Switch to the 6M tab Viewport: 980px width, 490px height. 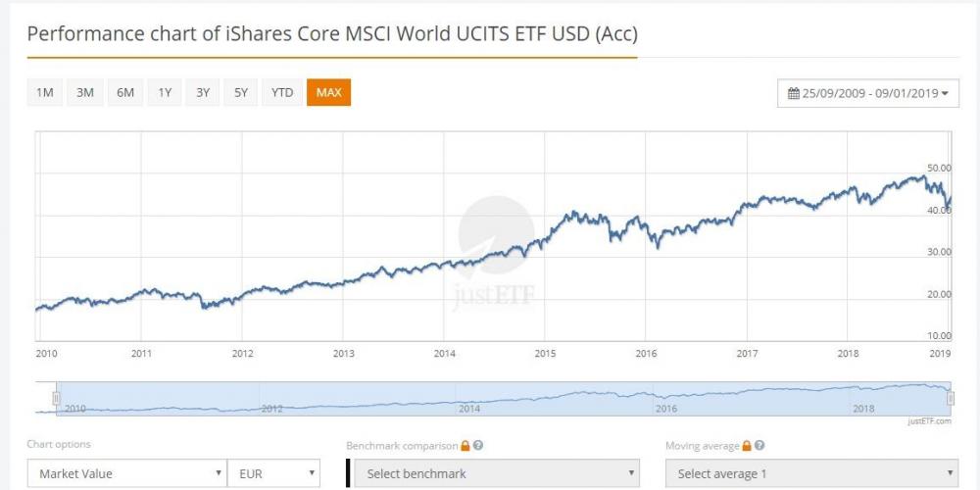(125, 92)
